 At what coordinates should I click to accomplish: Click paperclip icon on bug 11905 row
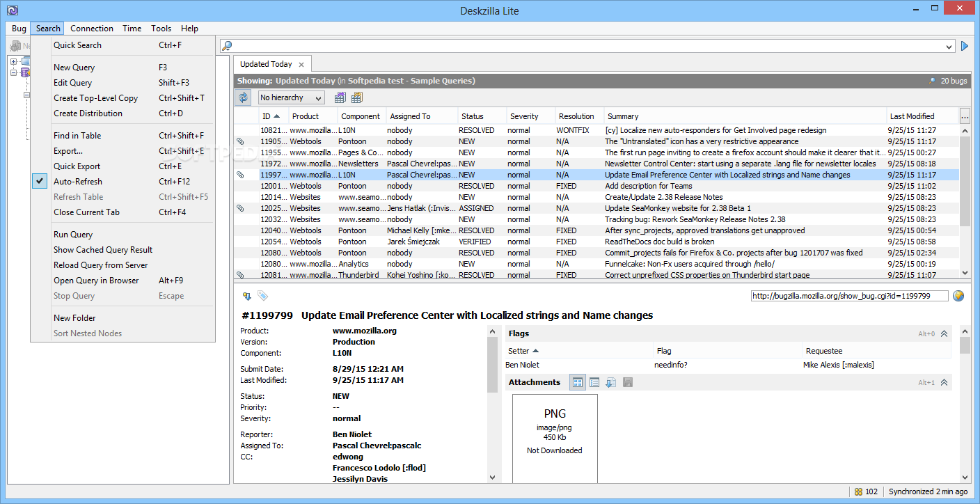click(240, 141)
